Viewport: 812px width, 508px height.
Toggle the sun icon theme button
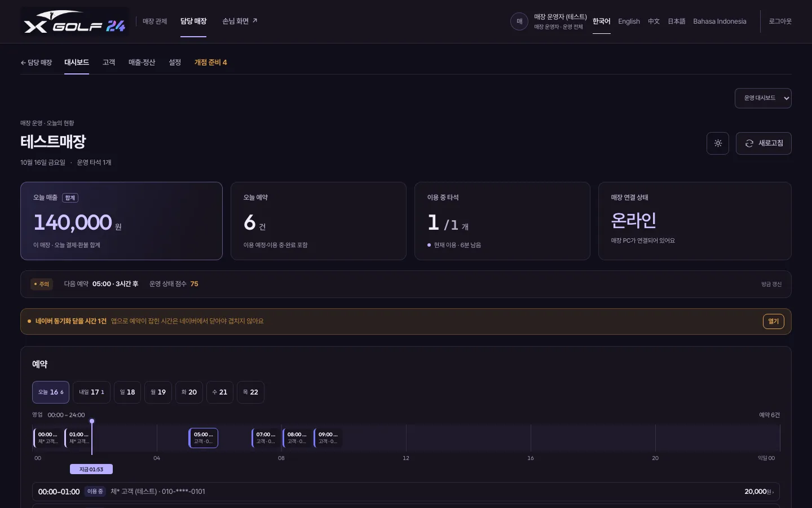(718, 143)
